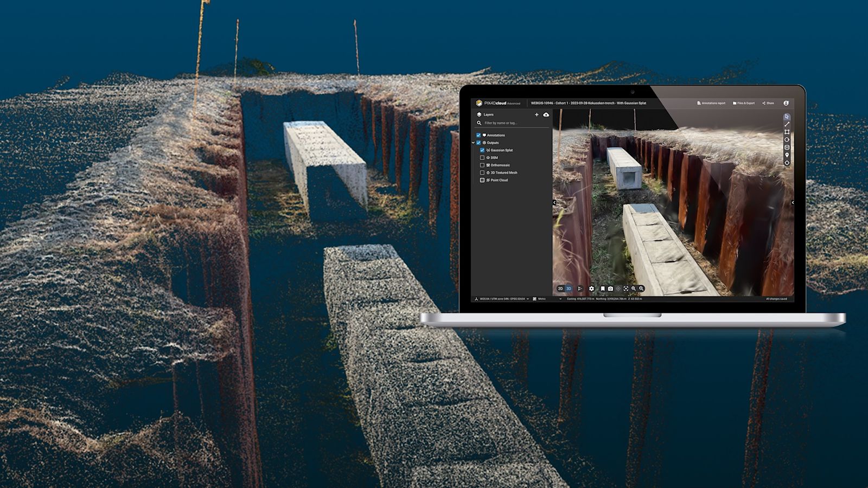Select the volume measurement tool
The width and height of the screenshot is (868, 488).
(x=787, y=147)
